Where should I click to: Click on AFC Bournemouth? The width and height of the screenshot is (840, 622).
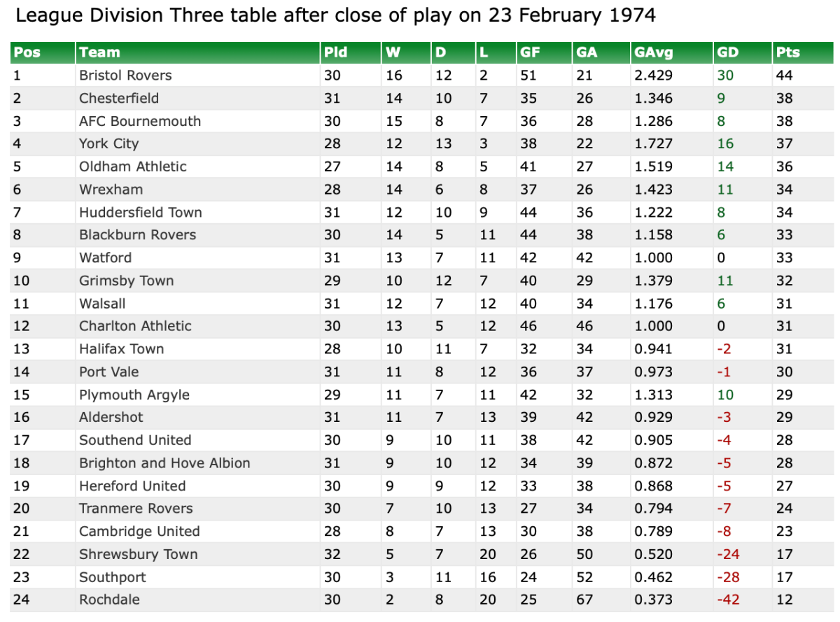coord(140,121)
